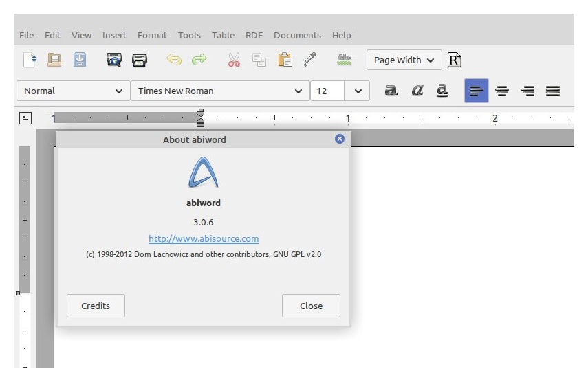588x382 pixels.
Task: Click the tab stop type selector on the ruler
Action: (25, 118)
